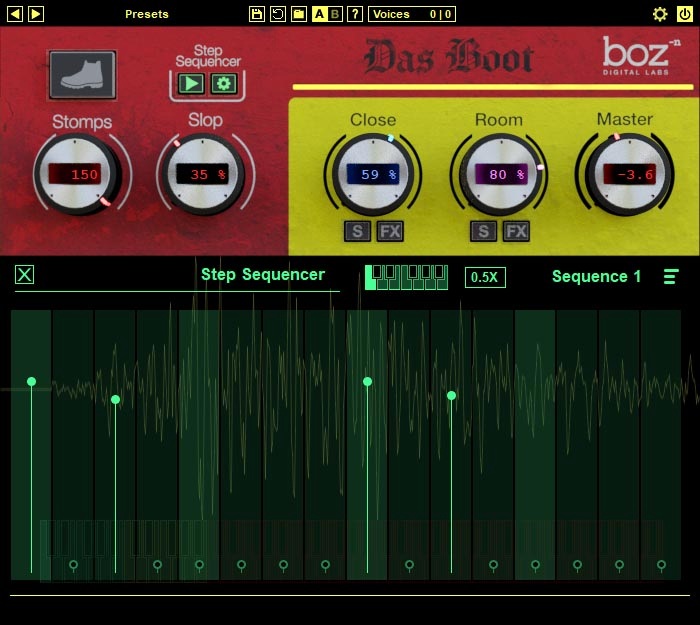Viewport: 700px width, 625px height.
Task: Click the boz Digital Labs logo
Action: pos(640,56)
